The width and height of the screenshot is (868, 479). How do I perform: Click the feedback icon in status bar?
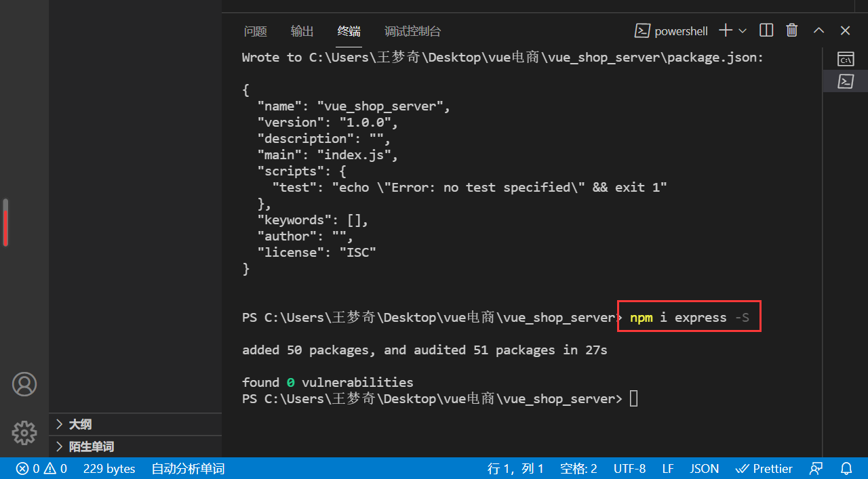pos(816,468)
